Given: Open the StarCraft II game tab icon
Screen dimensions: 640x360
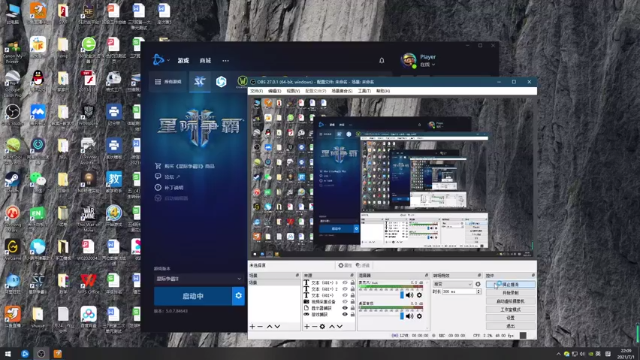Looking at the screenshot, I should (200, 82).
